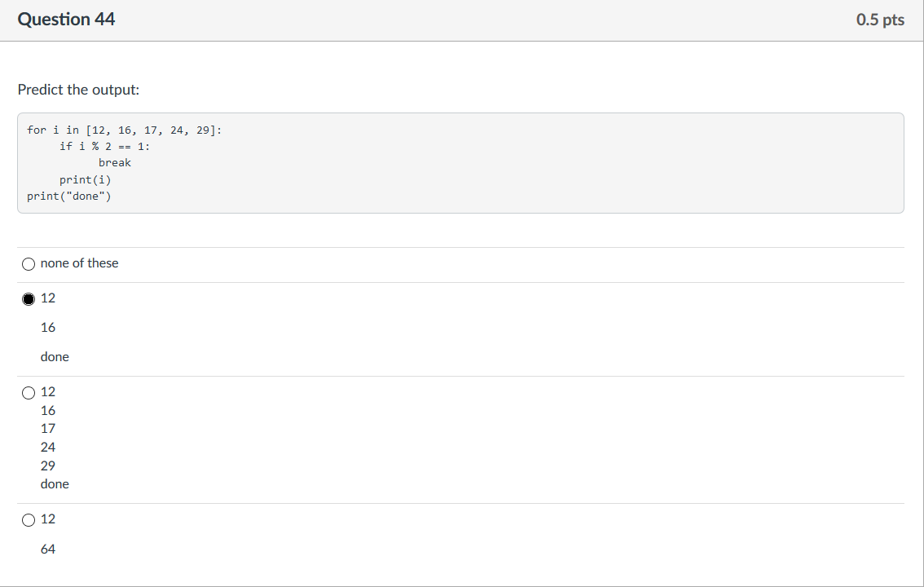
Task: Click the "none of these" answer label
Action: (x=80, y=263)
